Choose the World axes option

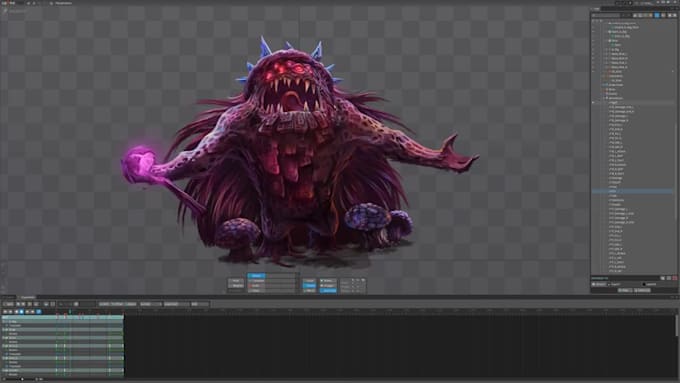pos(309,291)
